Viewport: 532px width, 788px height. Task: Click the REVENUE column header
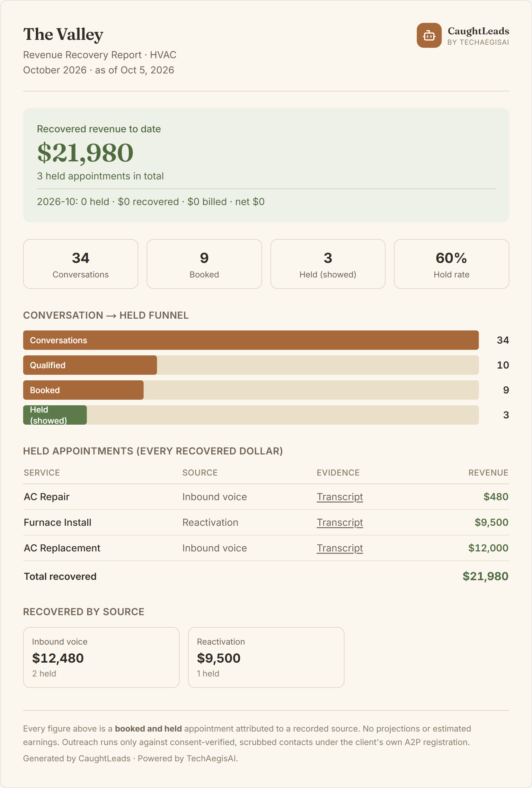488,473
